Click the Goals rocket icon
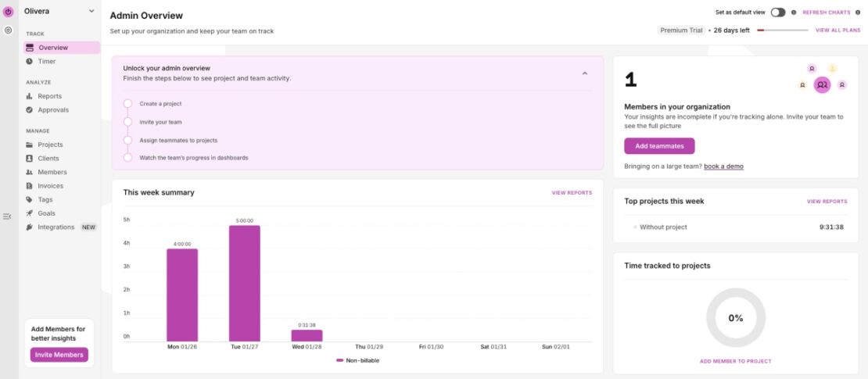868x379 pixels. tap(30, 213)
